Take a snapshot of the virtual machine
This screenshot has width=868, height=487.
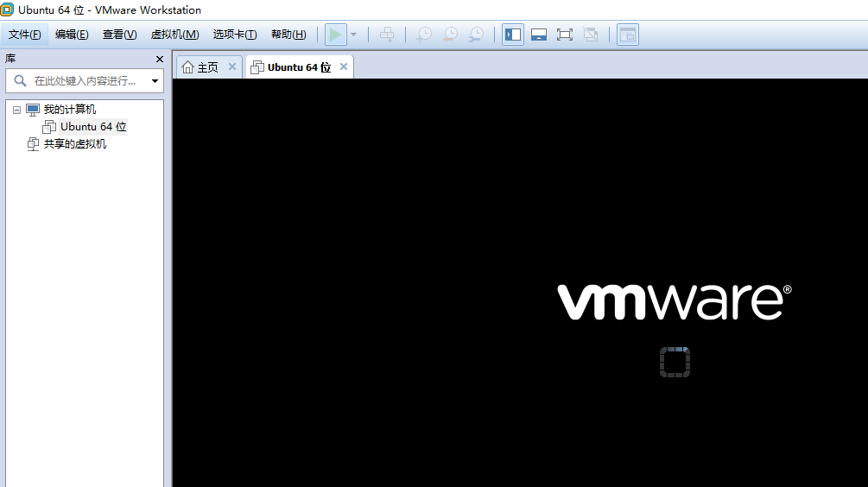pyautogui.click(x=424, y=35)
